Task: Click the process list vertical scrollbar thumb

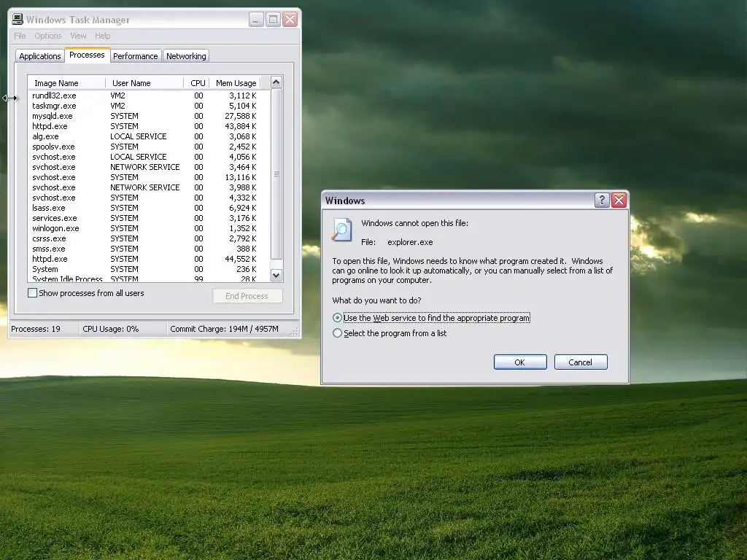Action: click(276, 174)
